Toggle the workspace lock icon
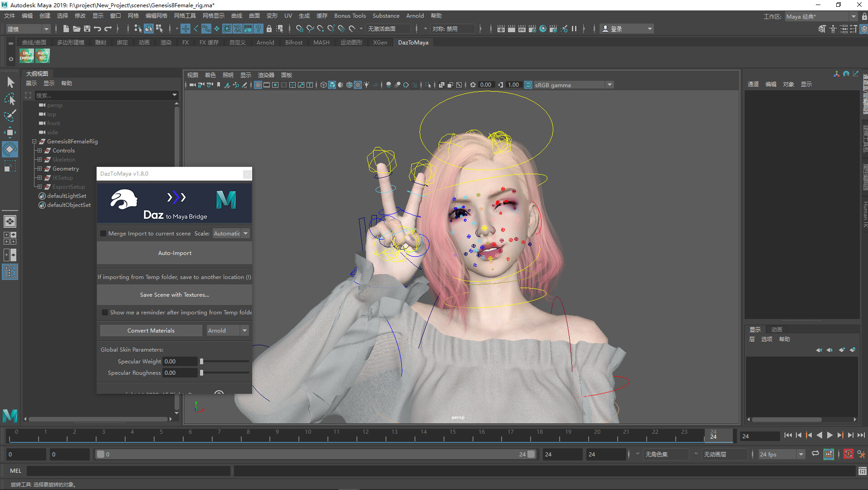The image size is (868, 490). click(x=864, y=16)
